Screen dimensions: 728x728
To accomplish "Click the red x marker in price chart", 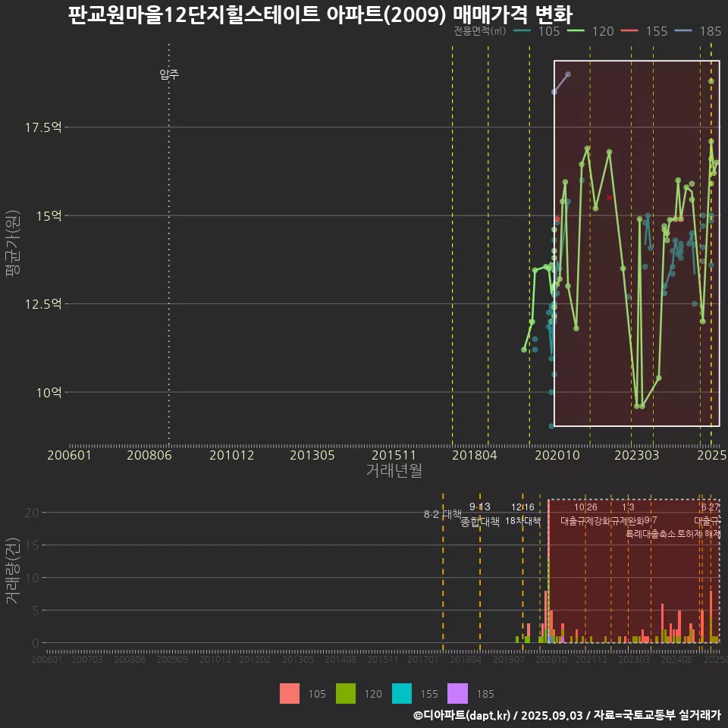I will coord(609,198).
